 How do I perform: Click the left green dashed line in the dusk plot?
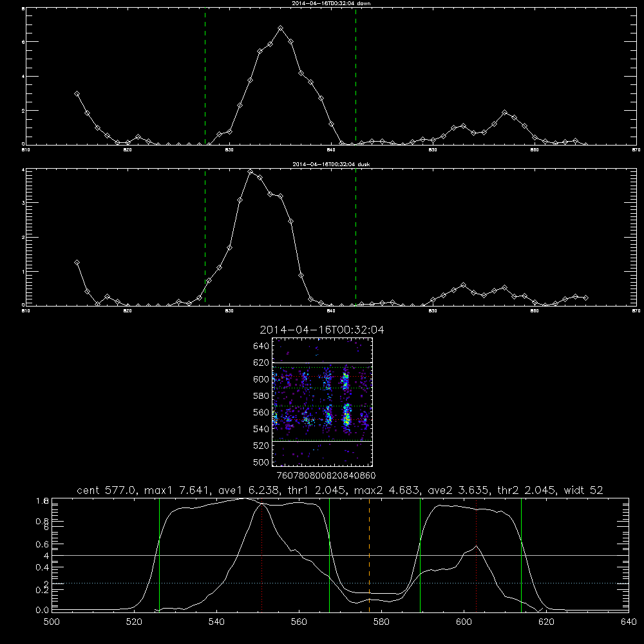point(205,237)
